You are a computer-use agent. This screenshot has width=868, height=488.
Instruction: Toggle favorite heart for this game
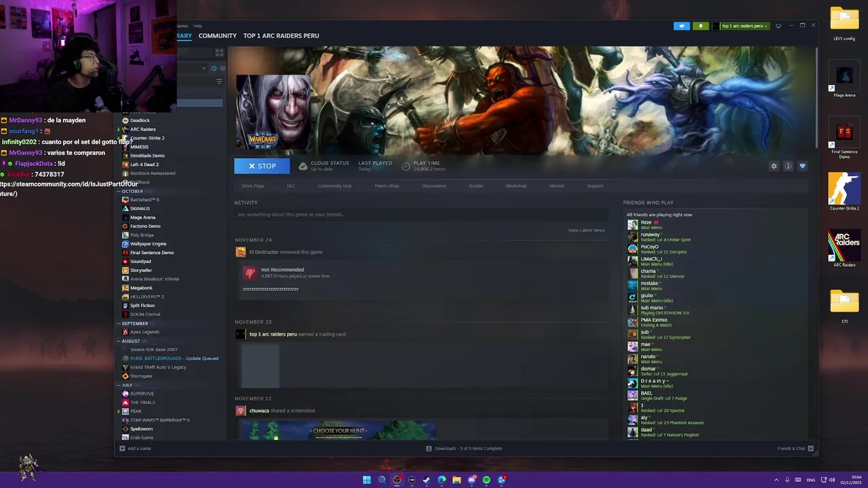[x=802, y=166]
